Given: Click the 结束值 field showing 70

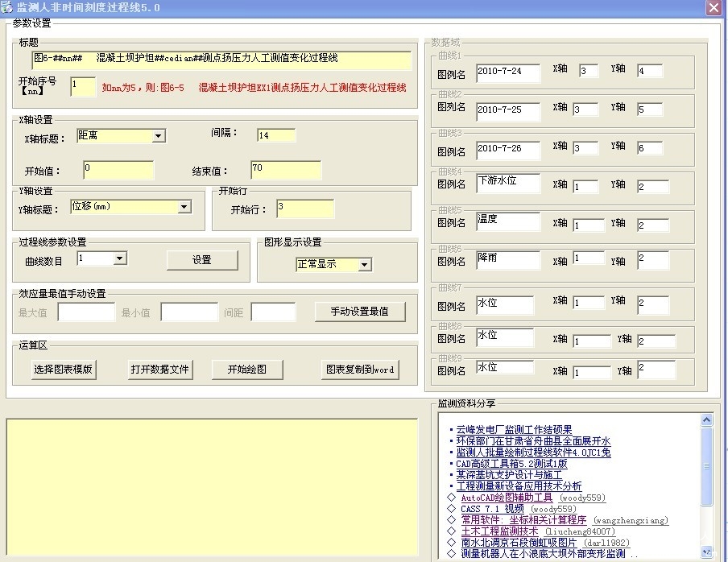Looking at the screenshot, I should [x=286, y=171].
